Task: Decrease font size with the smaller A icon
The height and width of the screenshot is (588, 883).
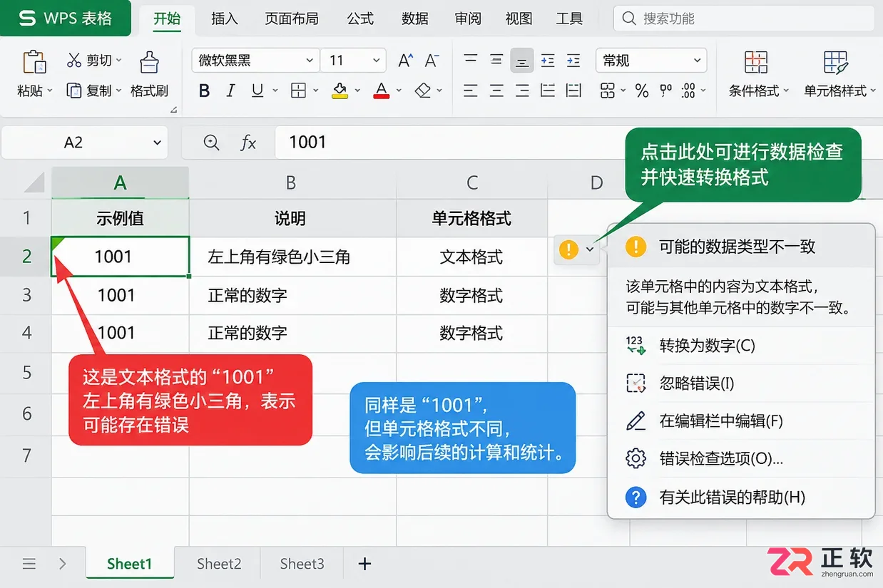Action: (432, 61)
